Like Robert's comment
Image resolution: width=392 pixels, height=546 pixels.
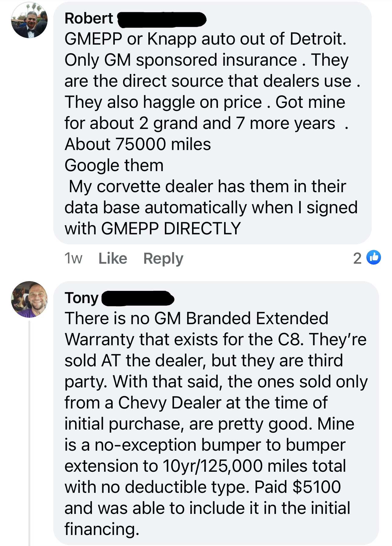[x=113, y=258]
